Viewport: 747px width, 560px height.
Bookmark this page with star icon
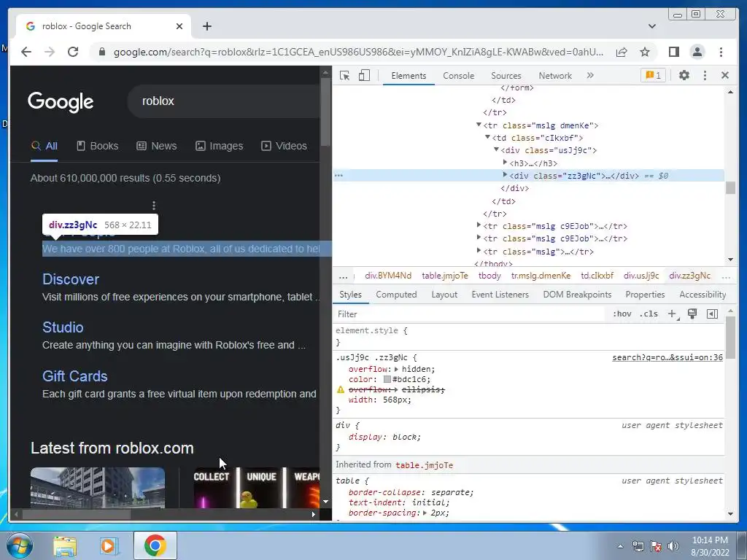click(x=645, y=52)
